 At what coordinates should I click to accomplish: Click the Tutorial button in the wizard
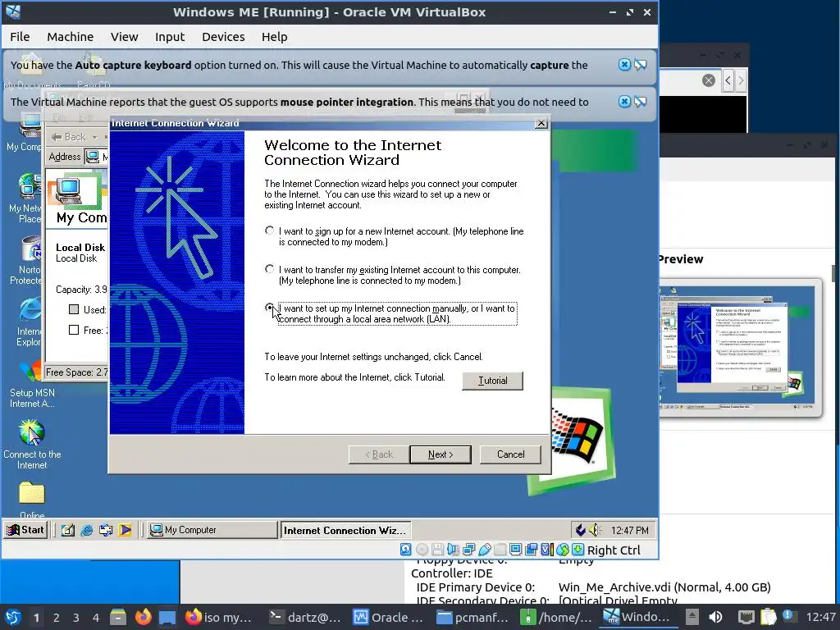click(492, 381)
